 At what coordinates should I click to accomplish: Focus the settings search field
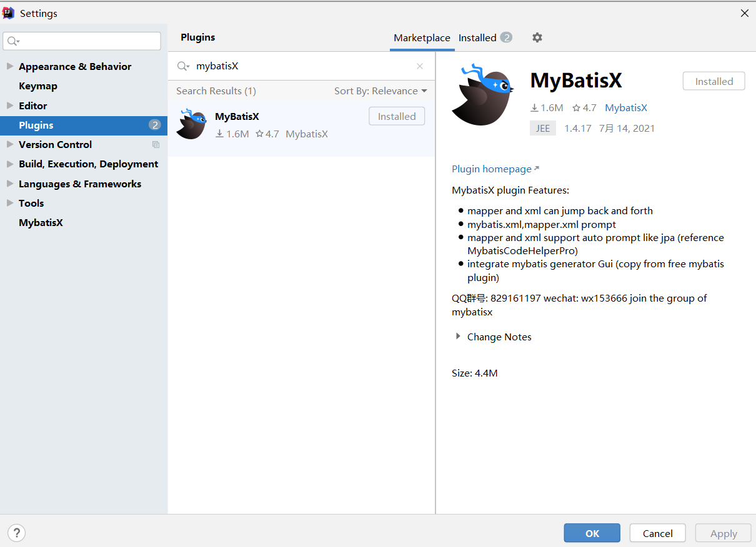[x=82, y=41]
